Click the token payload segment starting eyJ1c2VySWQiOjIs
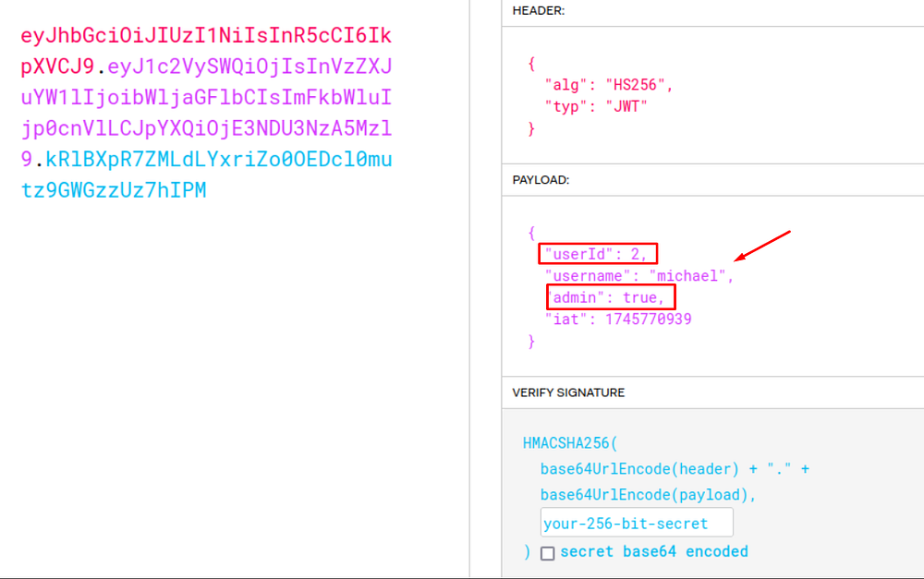924x579 pixels. pyautogui.click(x=249, y=66)
